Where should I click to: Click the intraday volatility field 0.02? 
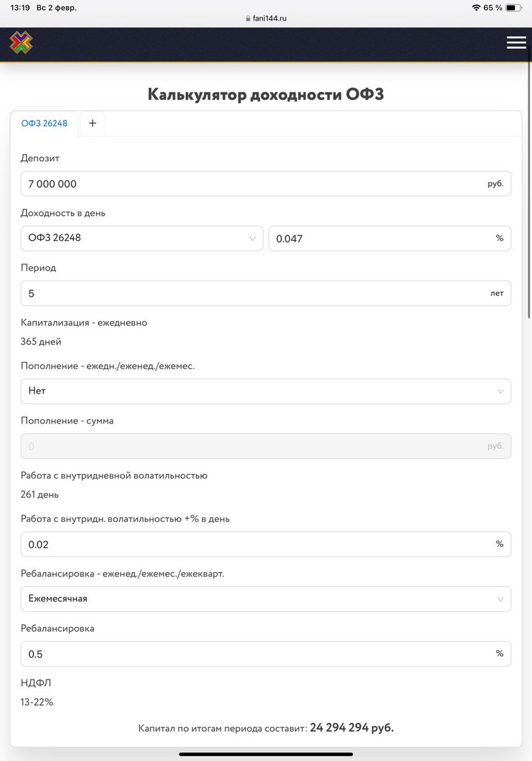[254, 544]
